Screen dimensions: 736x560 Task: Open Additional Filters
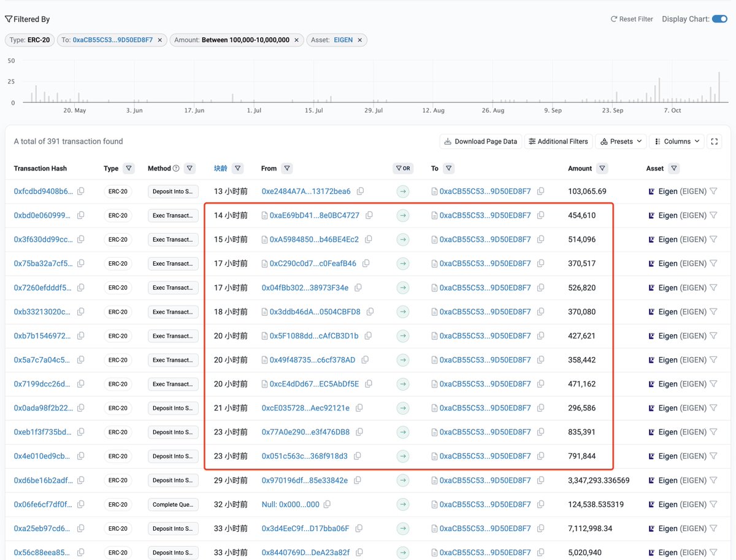click(558, 141)
